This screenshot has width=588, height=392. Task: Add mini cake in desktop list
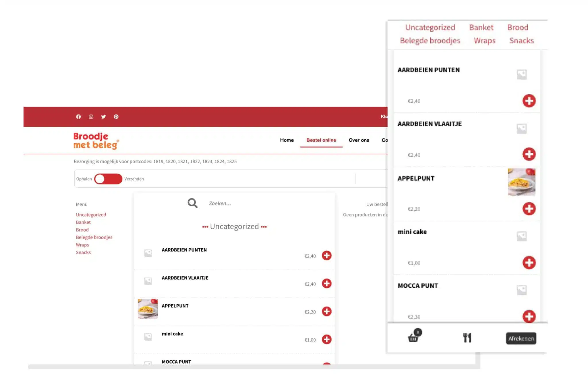pyautogui.click(x=326, y=339)
